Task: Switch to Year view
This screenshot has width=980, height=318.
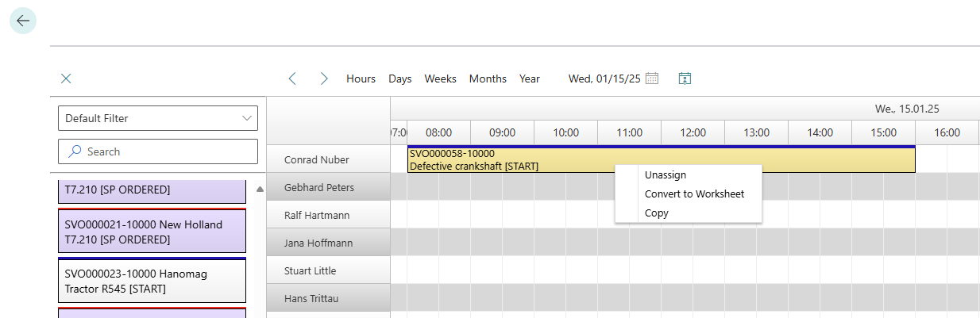Action: (x=530, y=79)
